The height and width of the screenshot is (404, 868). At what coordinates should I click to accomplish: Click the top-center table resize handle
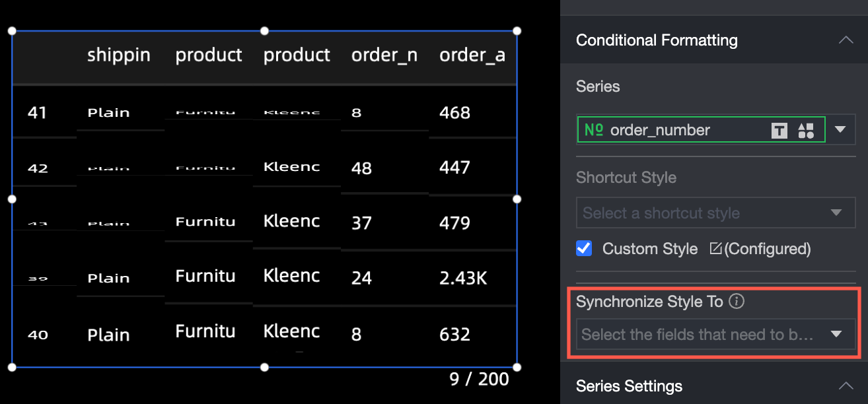click(x=264, y=31)
